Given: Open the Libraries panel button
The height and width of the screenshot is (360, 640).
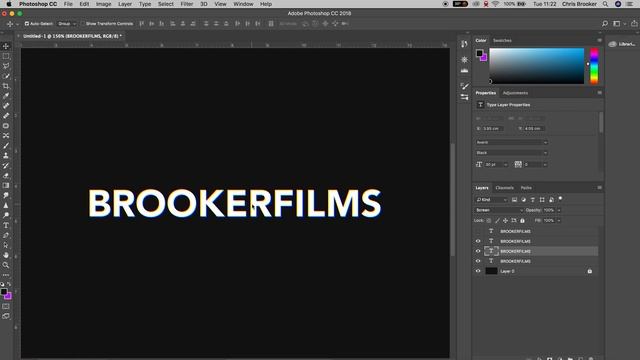Looking at the screenshot, I should tap(622, 44).
